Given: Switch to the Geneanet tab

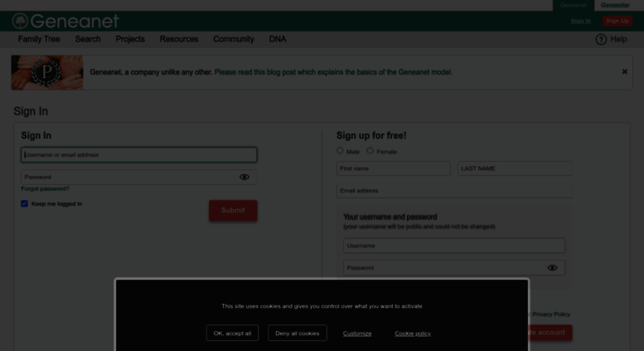Looking at the screenshot, I should click(x=574, y=5).
